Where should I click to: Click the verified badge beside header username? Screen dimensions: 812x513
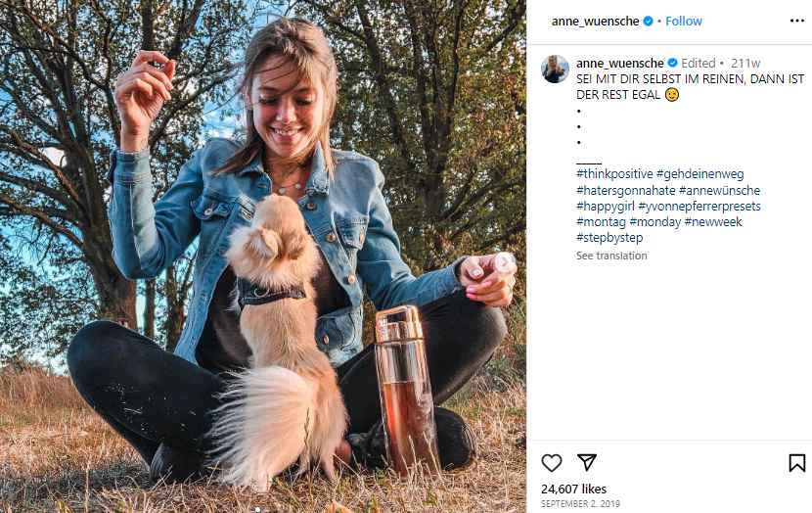coord(648,22)
